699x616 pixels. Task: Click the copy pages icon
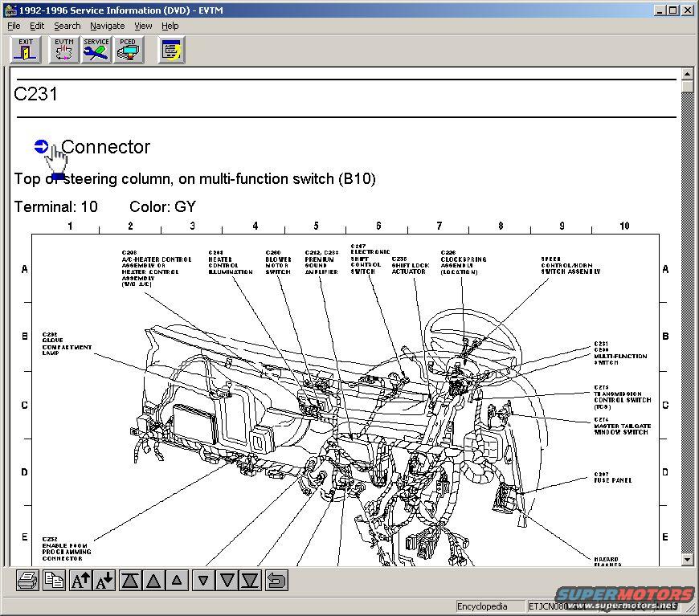(54, 581)
